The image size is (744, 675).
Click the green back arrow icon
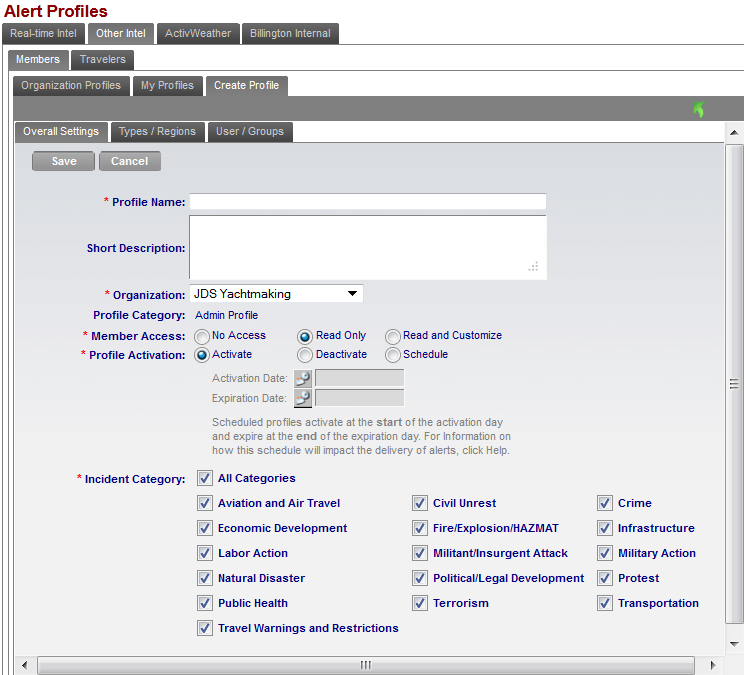[698, 110]
